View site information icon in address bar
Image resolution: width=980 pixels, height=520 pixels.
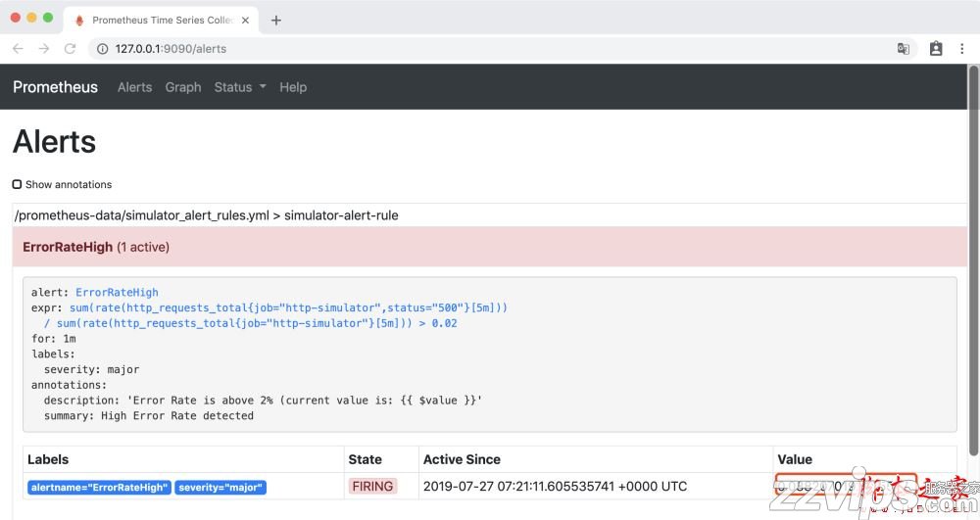click(x=102, y=48)
